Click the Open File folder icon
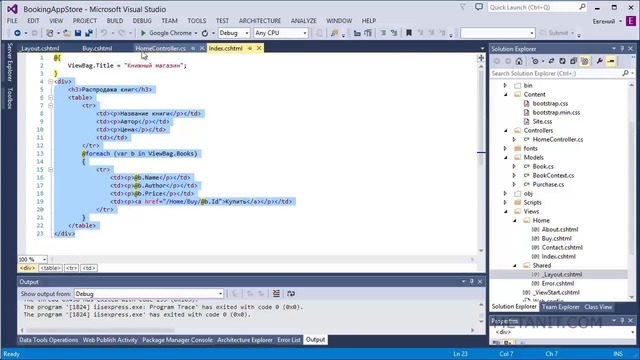 [x=67, y=33]
